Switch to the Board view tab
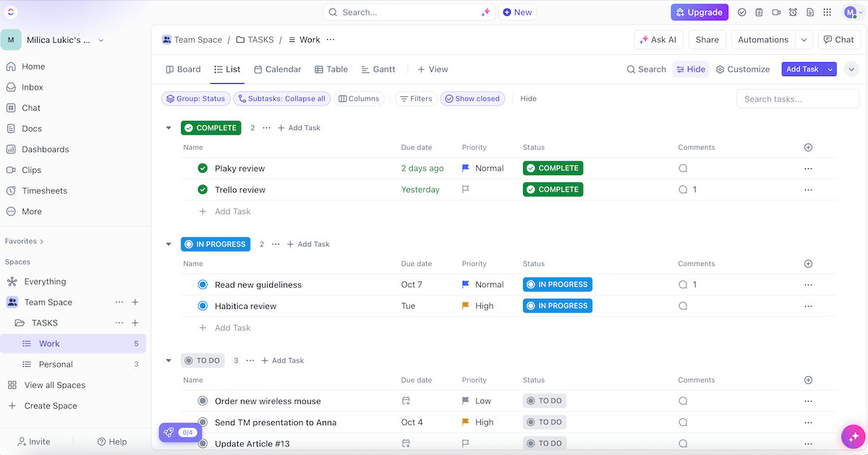The height and width of the screenshot is (455, 868). point(183,69)
